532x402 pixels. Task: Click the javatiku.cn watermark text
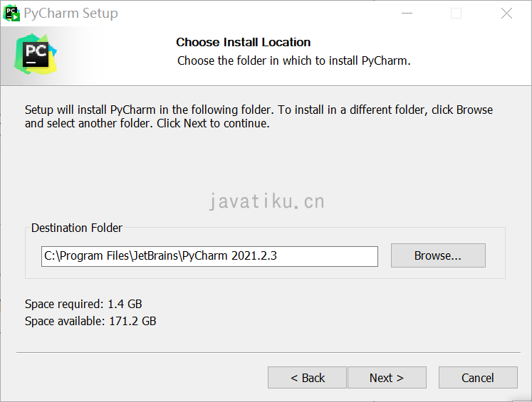click(x=267, y=201)
